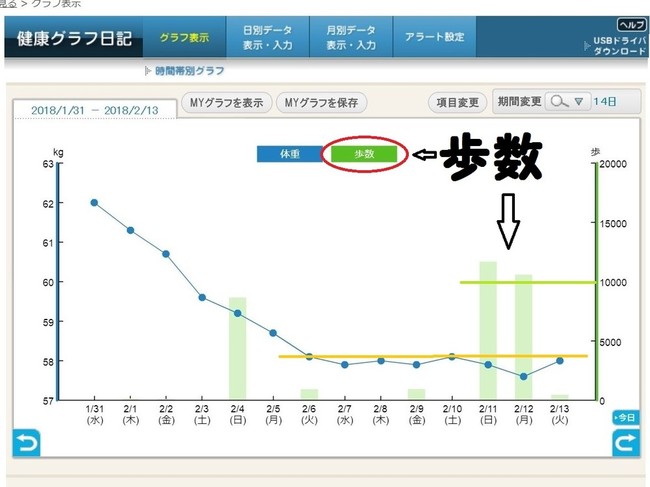Viewport: 650px width, 487px height.
Task: Toggle the blue 体重 legend
Action: (290, 154)
